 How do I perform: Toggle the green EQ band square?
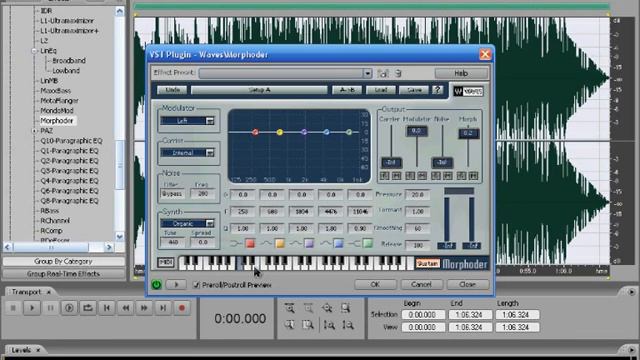[368, 244]
